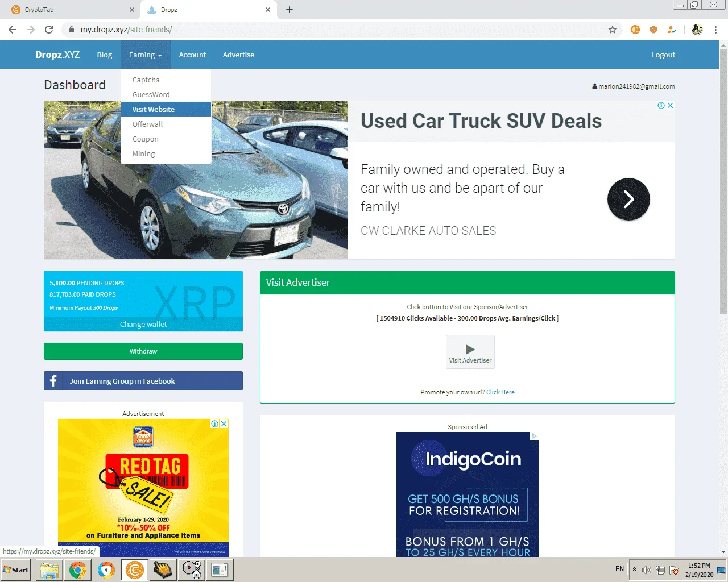The width and height of the screenshot is (728, 582).
Task: Select the Dropz browser tab
Action: 208,10
